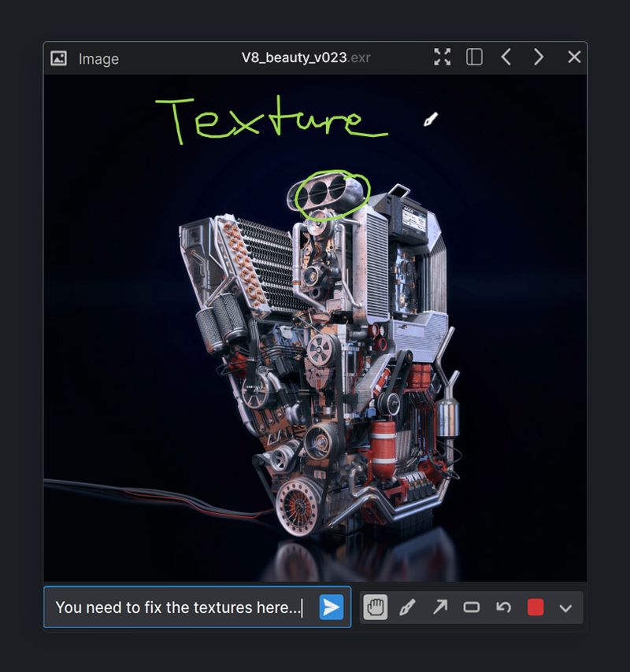The width and height of the screenshot is (630, 672).
Task: Navigate to the next image
Action: click(x=539, y=57)
